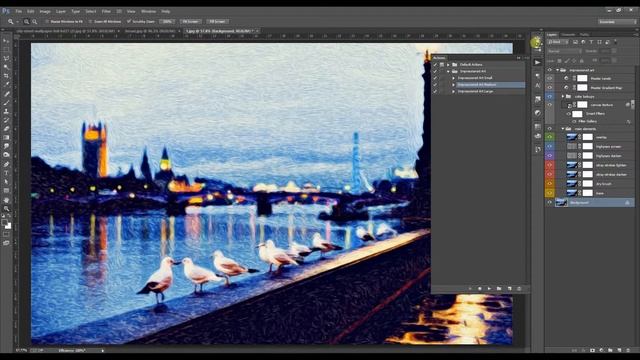Expand the Default Actions set

pos(448,64)
